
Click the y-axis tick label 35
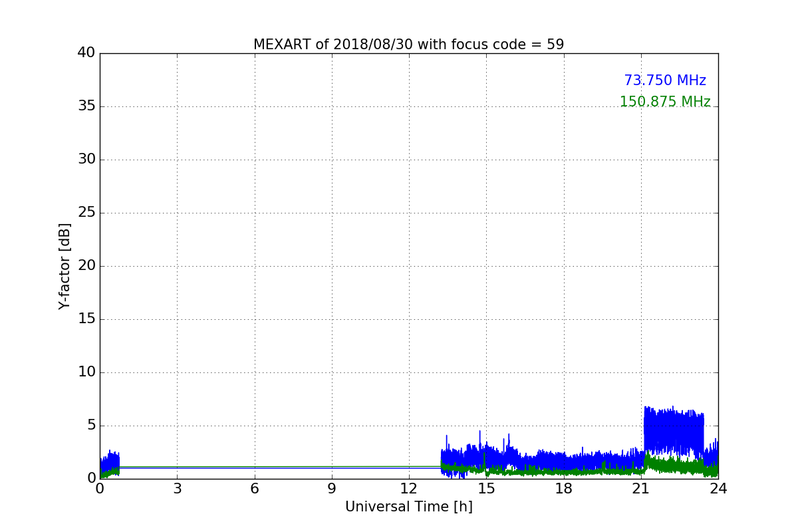tap(86, 106)
